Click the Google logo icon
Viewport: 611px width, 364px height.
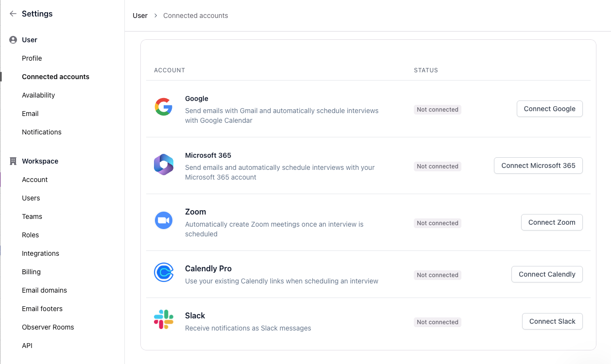[x=164, y=107]
